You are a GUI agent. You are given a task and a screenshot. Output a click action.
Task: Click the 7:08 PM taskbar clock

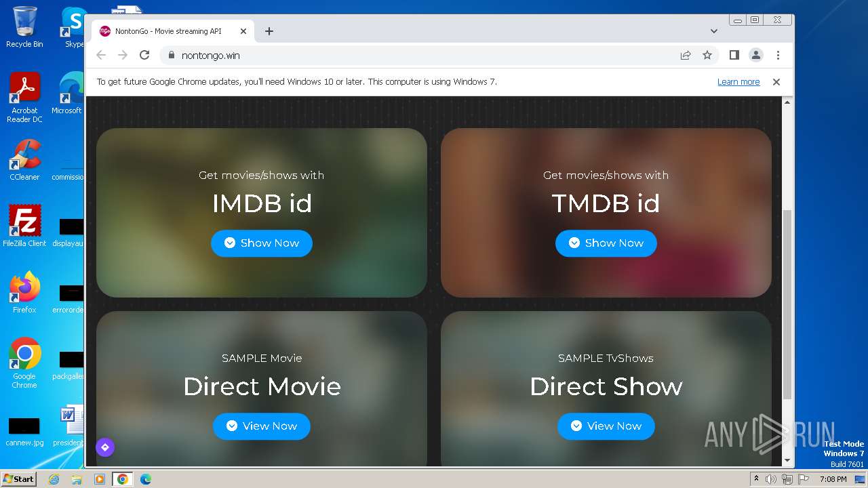pyautogui.click(x=833, y=479)
